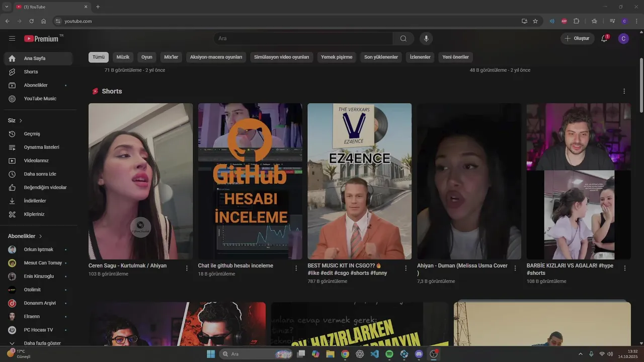Viewport: 644px width, 362px height.
Task: Select the Aksiyon-macera oyunları chip
Action: [216, 57]
